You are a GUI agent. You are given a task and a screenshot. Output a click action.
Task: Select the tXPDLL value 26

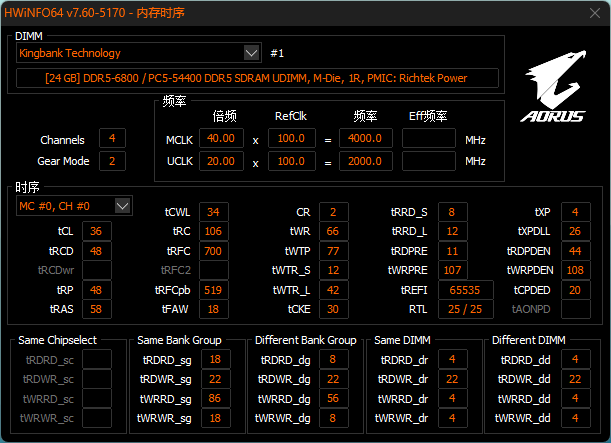(576, 231)
